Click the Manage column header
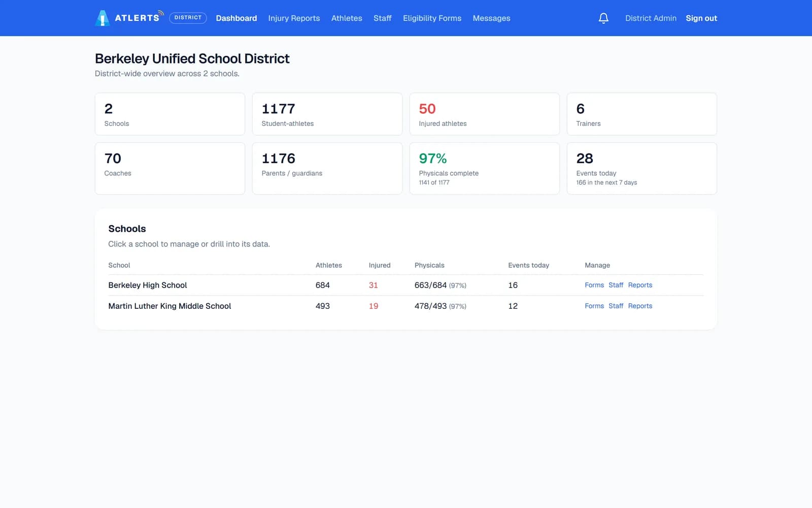Viewport: 812px width, 508px height. [x=597, y=265]
